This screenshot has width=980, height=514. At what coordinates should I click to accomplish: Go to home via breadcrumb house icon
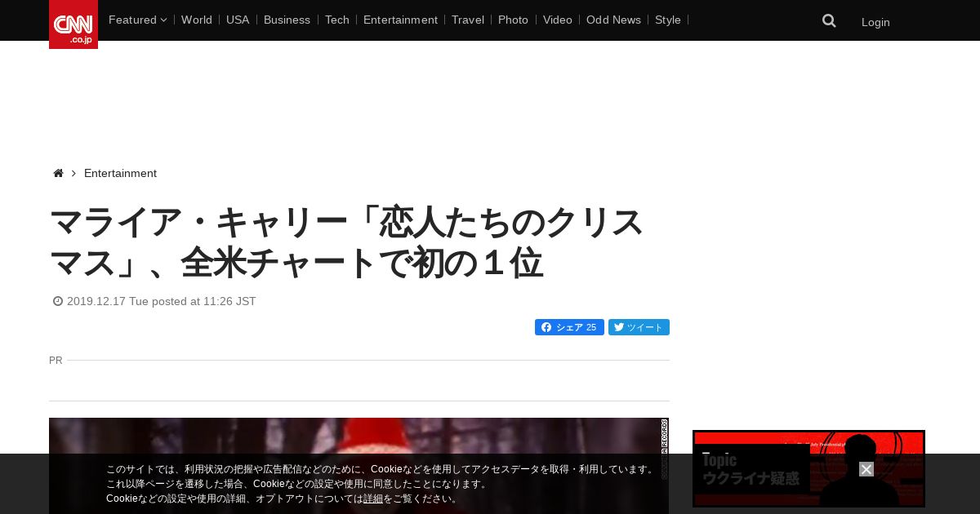click(x=58, y=174)
